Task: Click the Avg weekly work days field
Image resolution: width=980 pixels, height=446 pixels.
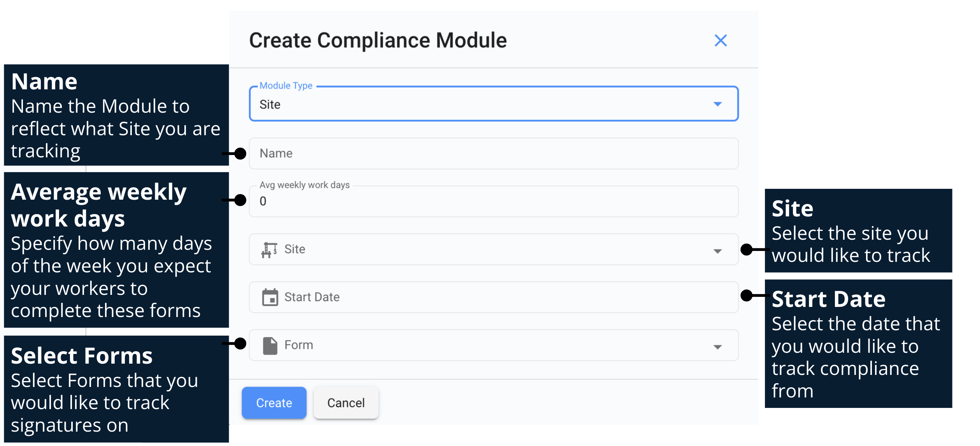Action: click(x=493, y=202)
